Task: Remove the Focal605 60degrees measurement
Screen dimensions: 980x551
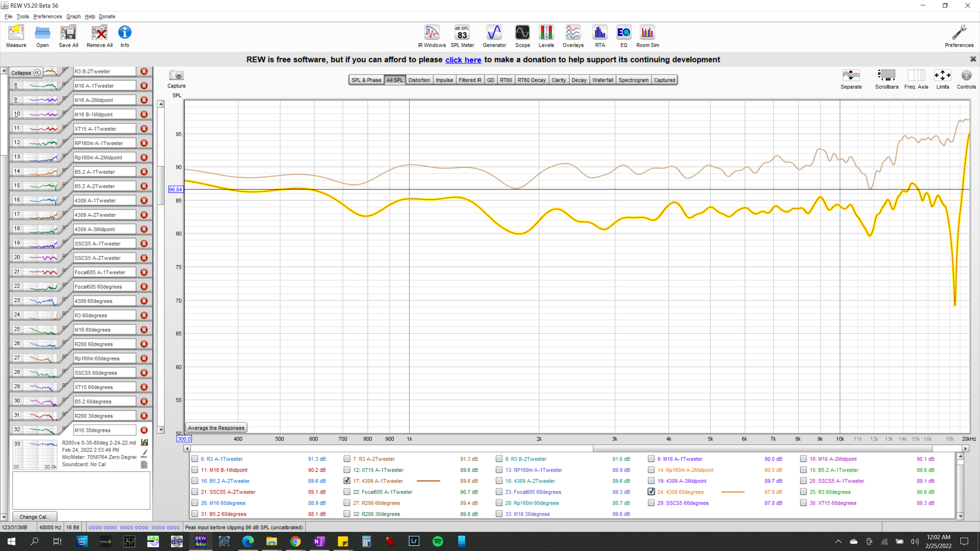Action: 144,287
